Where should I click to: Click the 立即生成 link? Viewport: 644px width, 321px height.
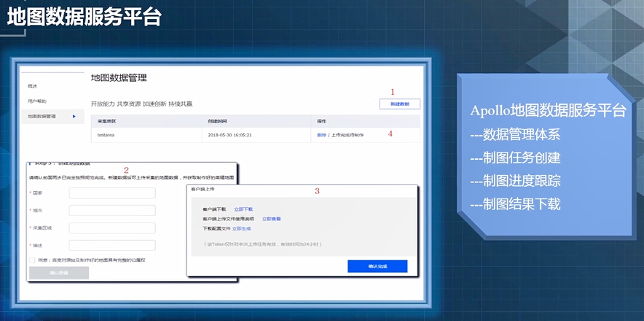pyautogui.click(x=242, y=228)
